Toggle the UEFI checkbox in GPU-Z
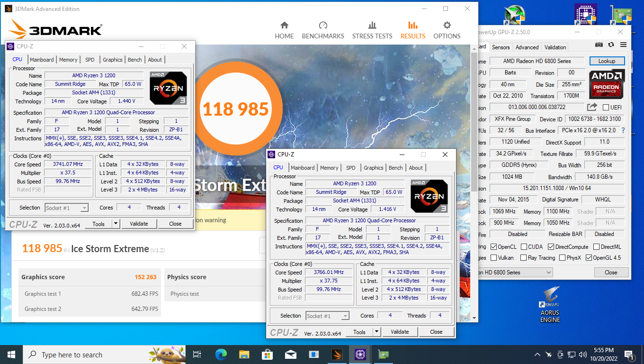This screenshot has height=364, width=644. point(606,107)
